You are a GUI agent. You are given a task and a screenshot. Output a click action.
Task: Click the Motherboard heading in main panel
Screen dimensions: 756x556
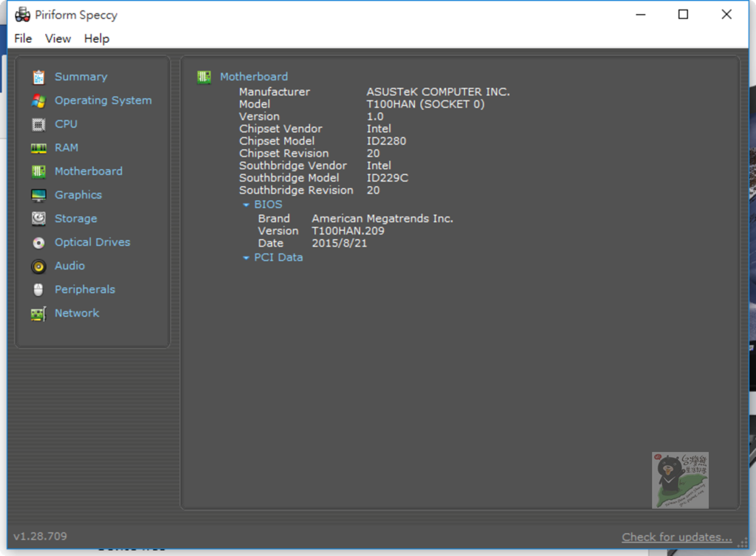click(254, 77)
